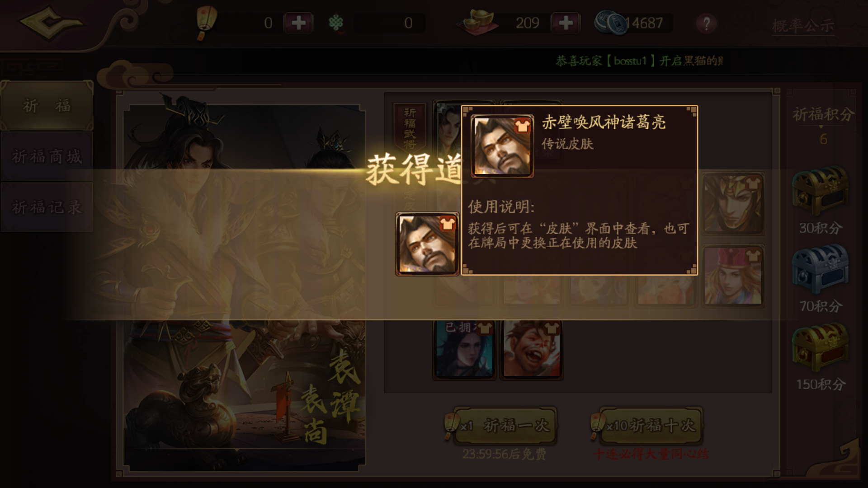
Task: Click the 祈福一次 button
Action: 506,425
